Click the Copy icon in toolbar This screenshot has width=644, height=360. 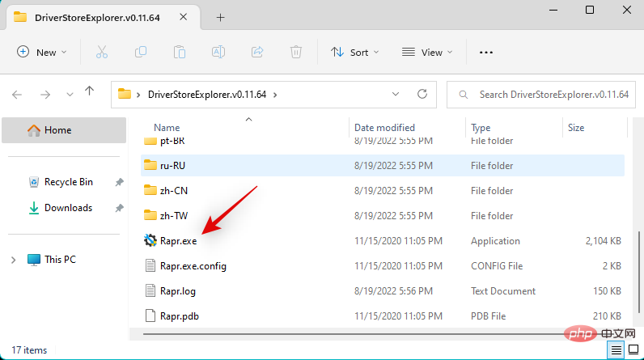pos(141,52)
